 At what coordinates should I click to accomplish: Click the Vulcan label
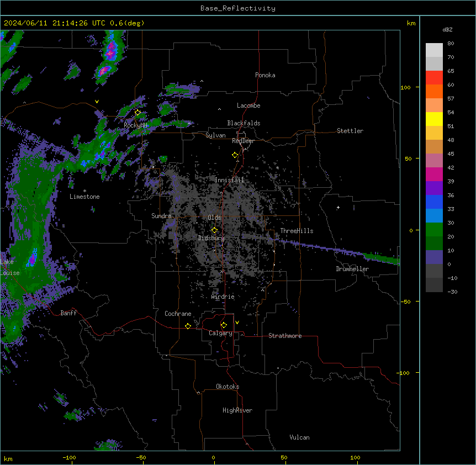(x=300, y=437)
